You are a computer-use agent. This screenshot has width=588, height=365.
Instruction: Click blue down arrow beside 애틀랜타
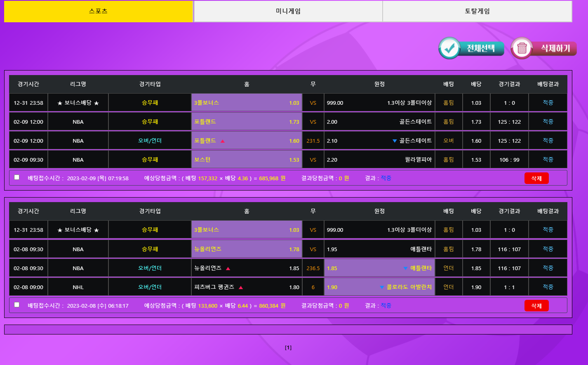[405, 268]
